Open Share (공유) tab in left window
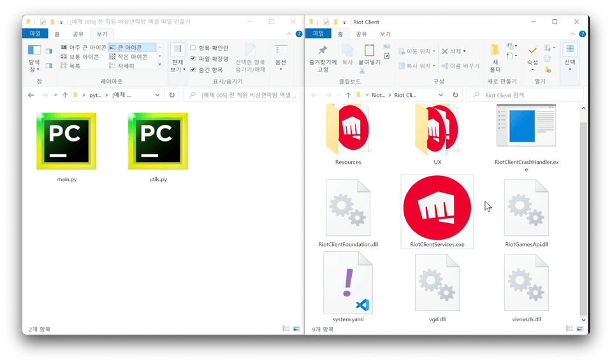 [x=78, y=34]
